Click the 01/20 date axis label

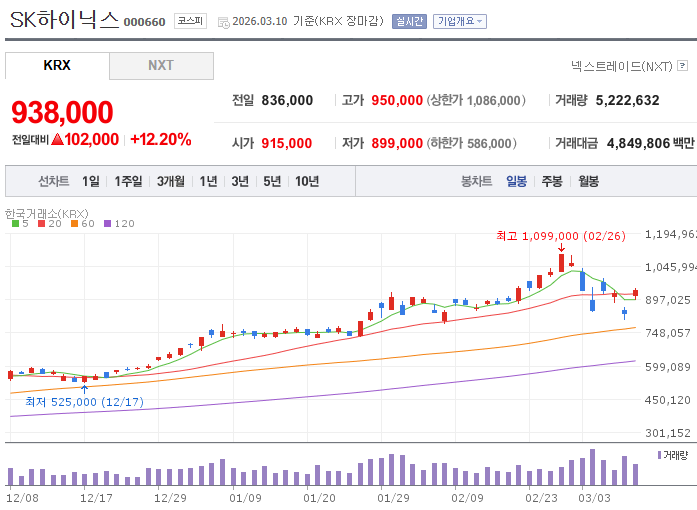pyautogui.click(x=319, y=498)
